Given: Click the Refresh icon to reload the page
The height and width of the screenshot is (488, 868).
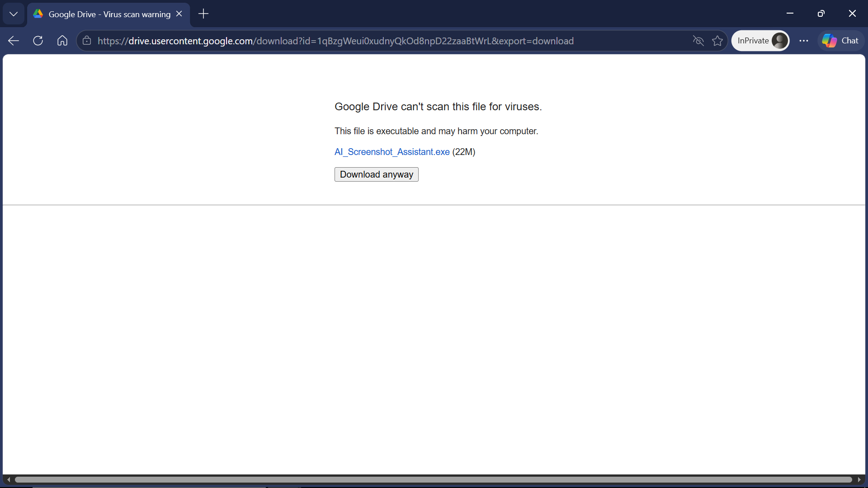Looking at the screenshot, I should tap(38, 41).
